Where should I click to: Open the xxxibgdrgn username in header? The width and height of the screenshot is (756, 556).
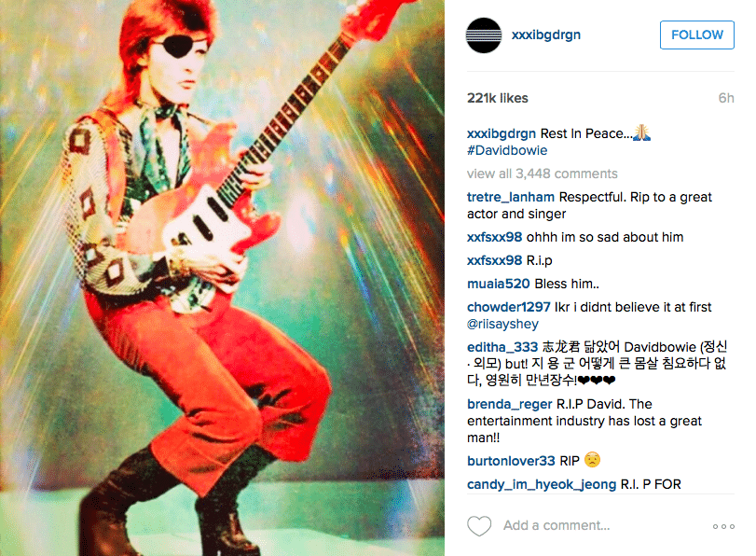pyautogui.click(x=545, y=35)
